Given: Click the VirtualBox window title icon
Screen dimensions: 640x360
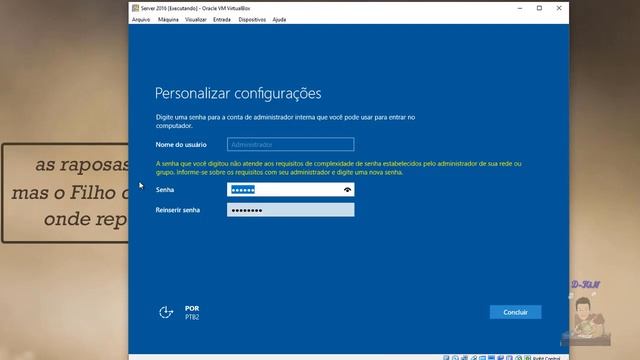Looking at the screenshot, I should 135,8.
